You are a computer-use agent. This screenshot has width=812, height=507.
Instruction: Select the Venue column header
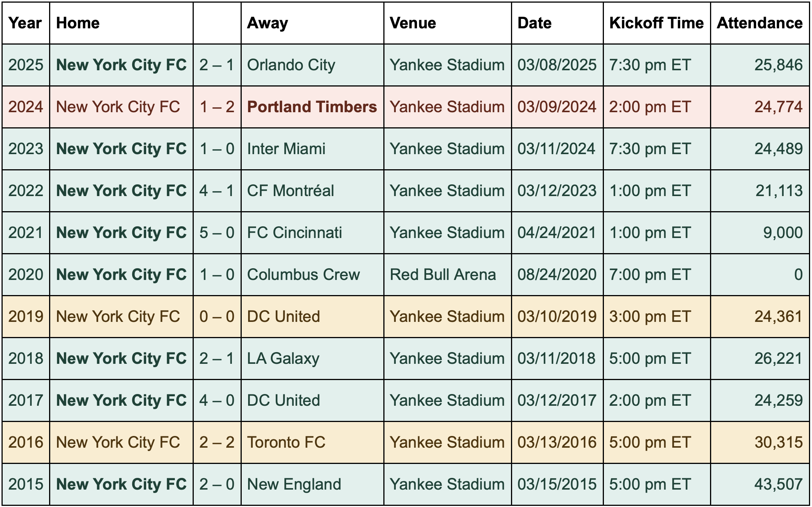[x=413, y=23]
